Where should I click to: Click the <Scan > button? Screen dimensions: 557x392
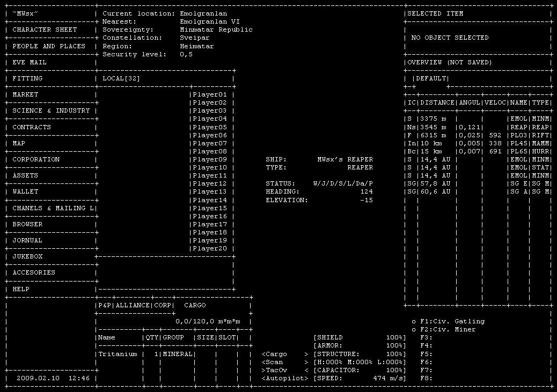coord(285,362)
